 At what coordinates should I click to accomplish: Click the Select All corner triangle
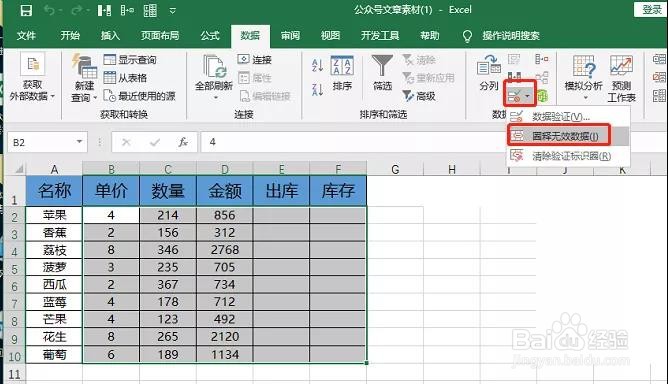[19, 169]
